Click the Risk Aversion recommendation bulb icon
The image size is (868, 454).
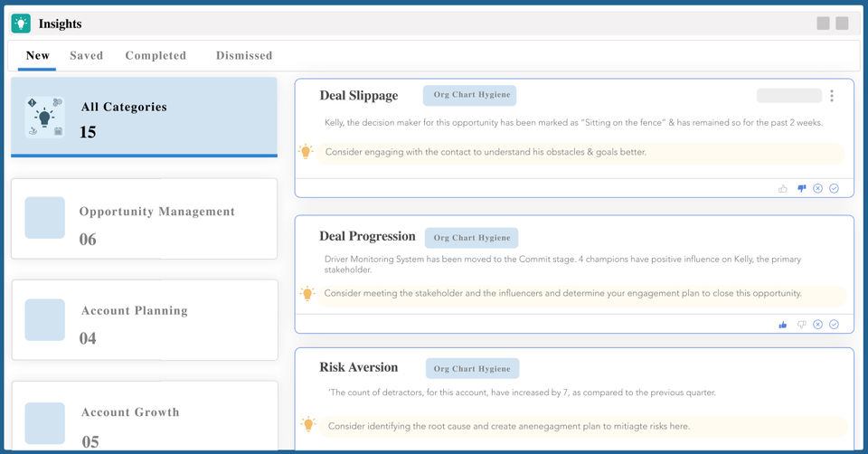(308, 424)
